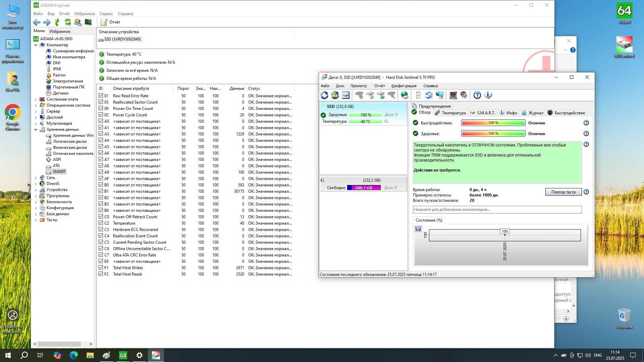Click the network computer globe icon in Sentinel toolbar
Screen dimensions: 644x362
coord(439,95)
